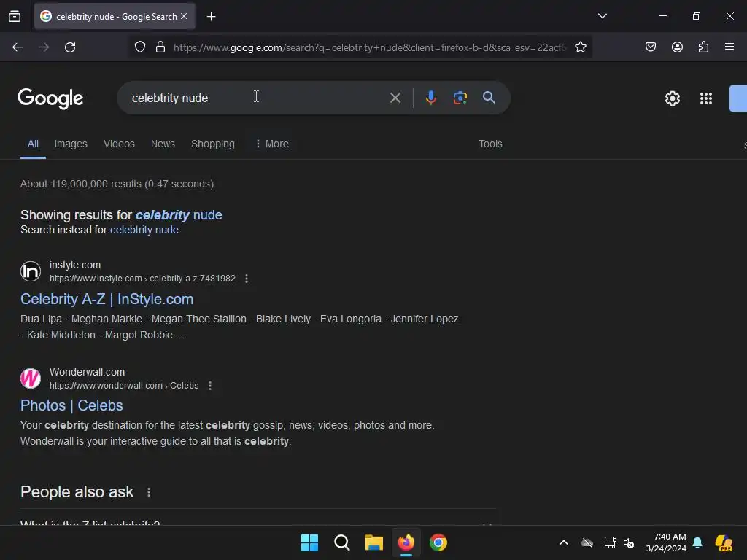Open the Firefox account icon
The width and height of the screenshot is (747, 560).
point(677,47)
